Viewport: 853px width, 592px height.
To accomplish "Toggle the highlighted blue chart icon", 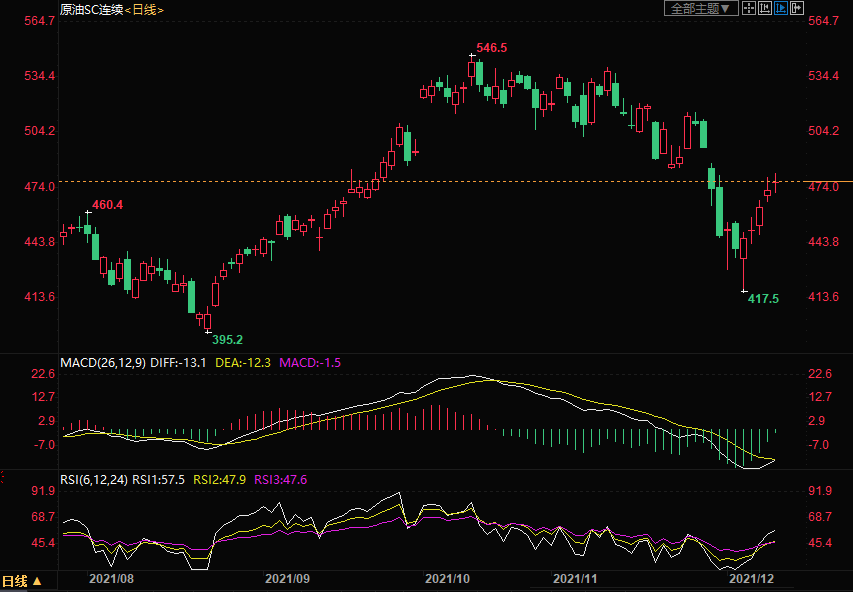I will pyautogui.click(x=781, y=8).
